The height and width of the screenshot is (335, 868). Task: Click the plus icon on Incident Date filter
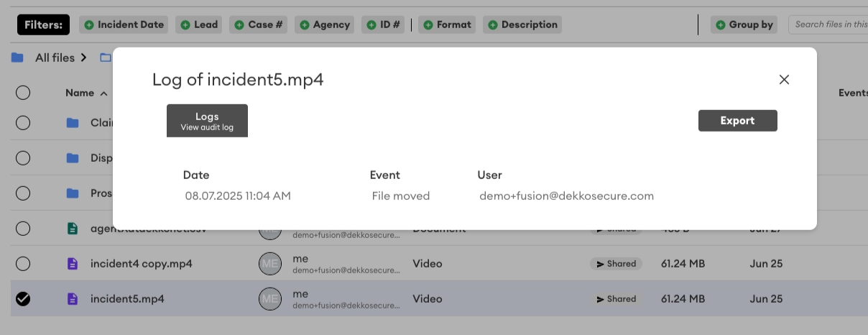coord(89,24)
